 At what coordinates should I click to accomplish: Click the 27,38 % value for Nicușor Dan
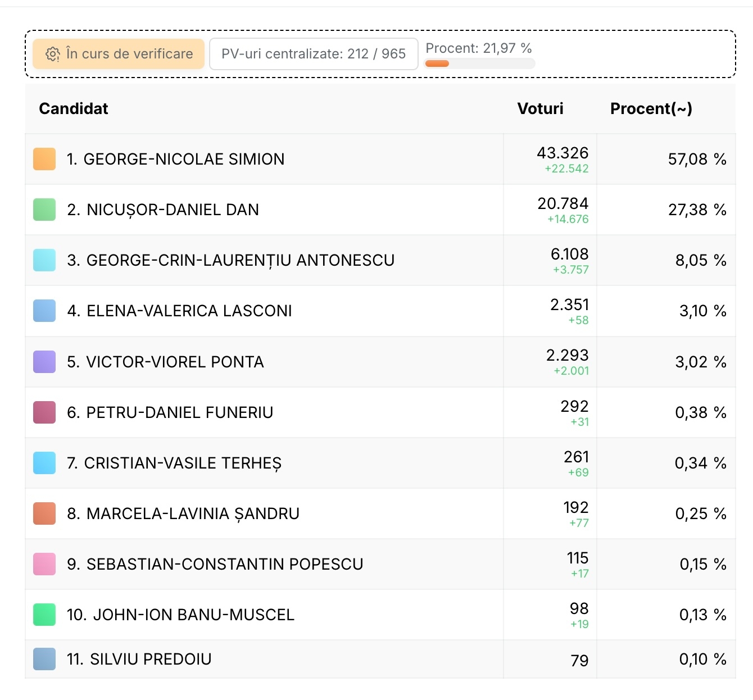pyautogui.click(x=697, y=210)
